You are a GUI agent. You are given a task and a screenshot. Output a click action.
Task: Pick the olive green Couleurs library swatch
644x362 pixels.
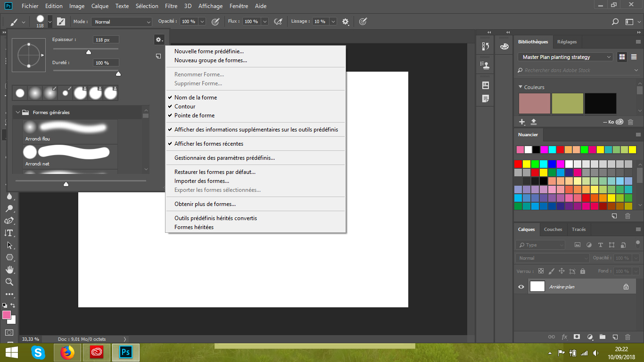[567, 103]
